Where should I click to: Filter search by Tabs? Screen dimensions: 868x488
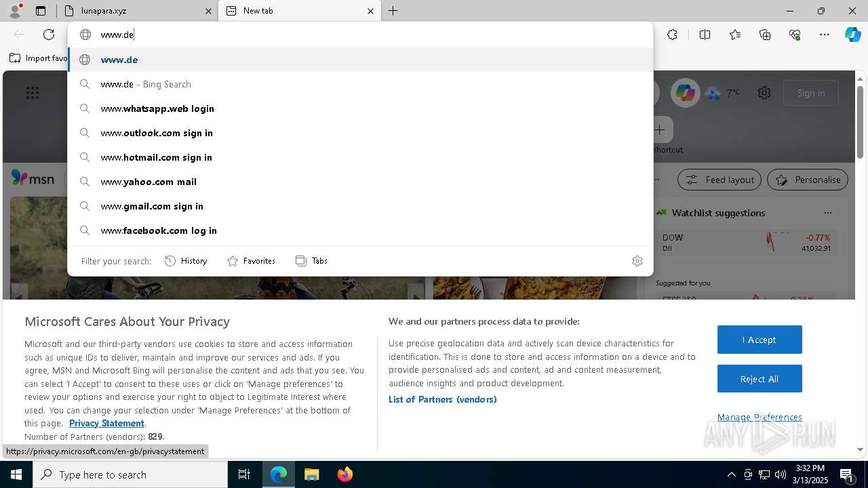[311, 261]
